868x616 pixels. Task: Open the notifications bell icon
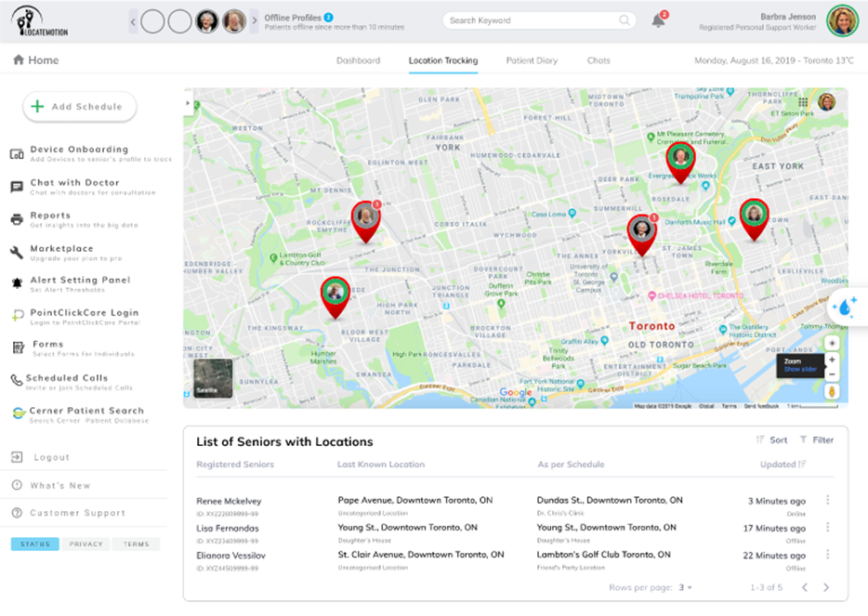(x=658, y=20)
